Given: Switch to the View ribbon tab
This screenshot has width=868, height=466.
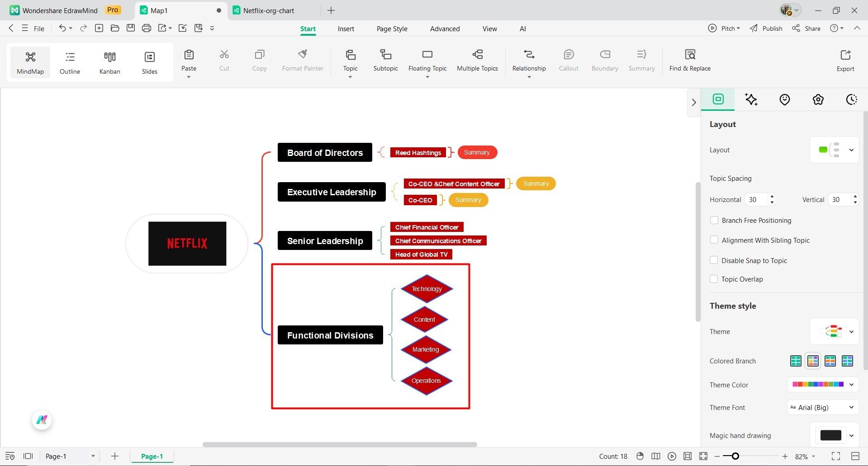Looking at the screenshot, I should pos(489,28).
